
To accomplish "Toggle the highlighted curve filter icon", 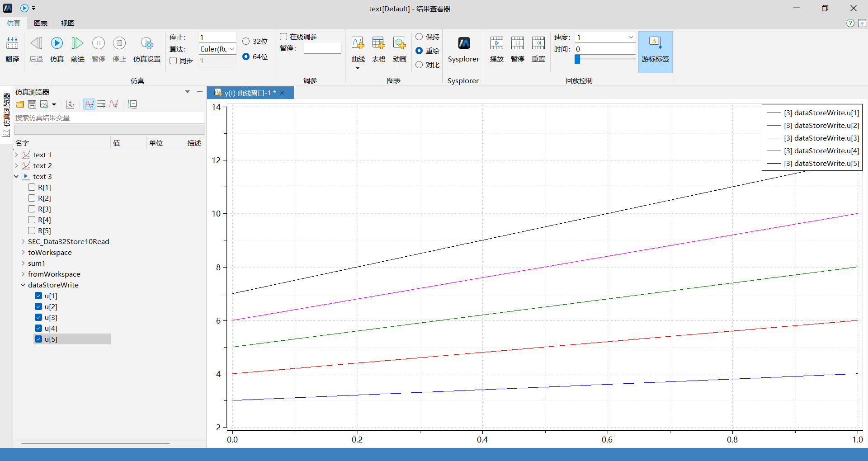I will pos(90,104).
